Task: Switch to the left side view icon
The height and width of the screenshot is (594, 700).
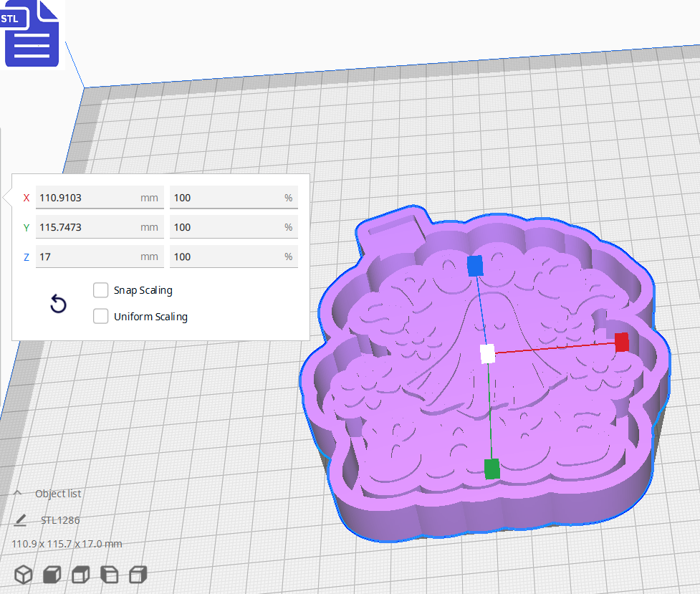Action: [x=109, y=574]
